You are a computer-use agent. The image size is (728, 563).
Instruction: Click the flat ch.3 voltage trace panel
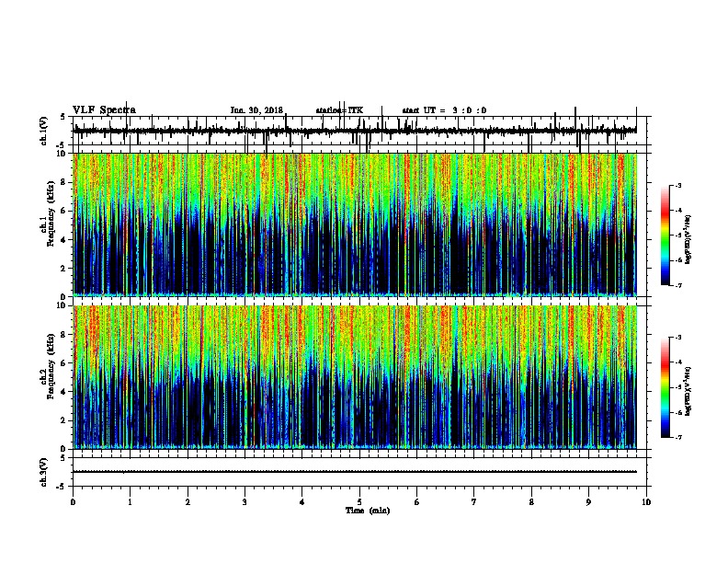coord(359,472)
